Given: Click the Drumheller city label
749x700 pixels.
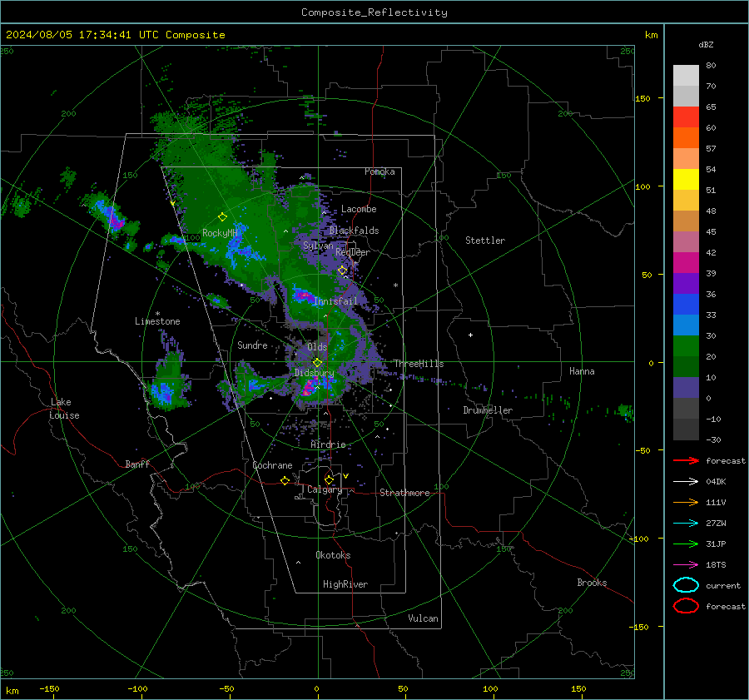Looking at the screenshot, I should 488,410.
